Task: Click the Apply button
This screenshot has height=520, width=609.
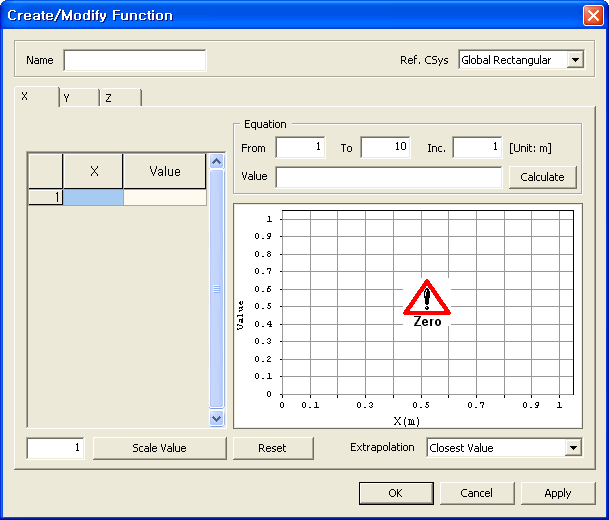Action: coord(557,493)
